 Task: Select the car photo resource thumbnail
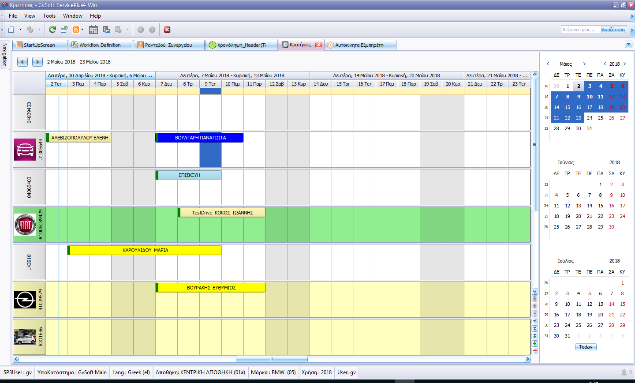(25, 337)
